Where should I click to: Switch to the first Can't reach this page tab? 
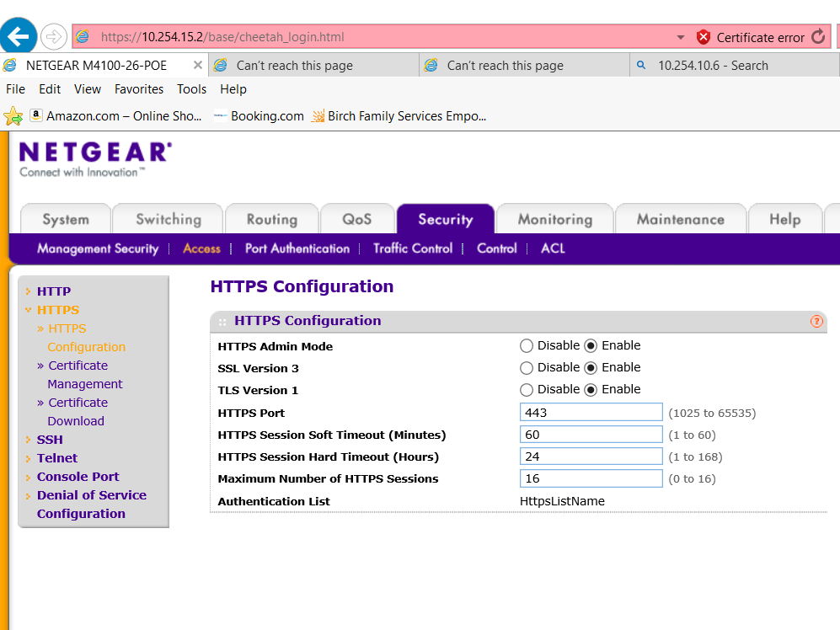[x=313, y=66]
